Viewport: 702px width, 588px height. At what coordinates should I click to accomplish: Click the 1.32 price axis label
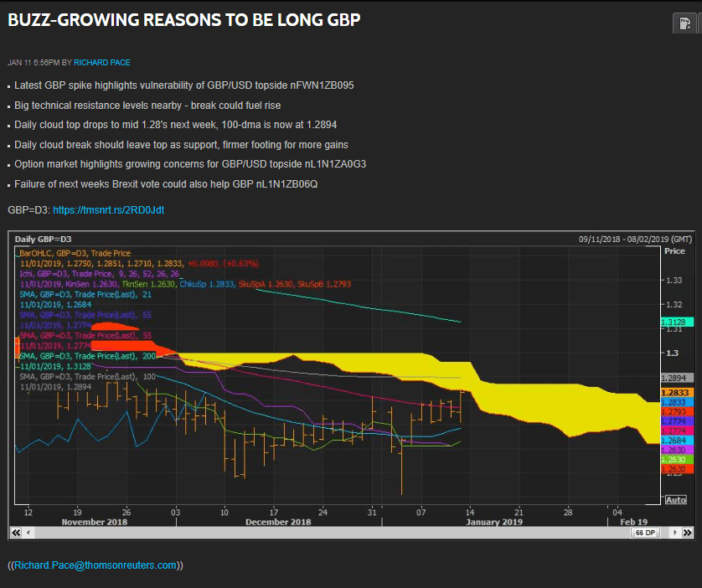[674, 305]
